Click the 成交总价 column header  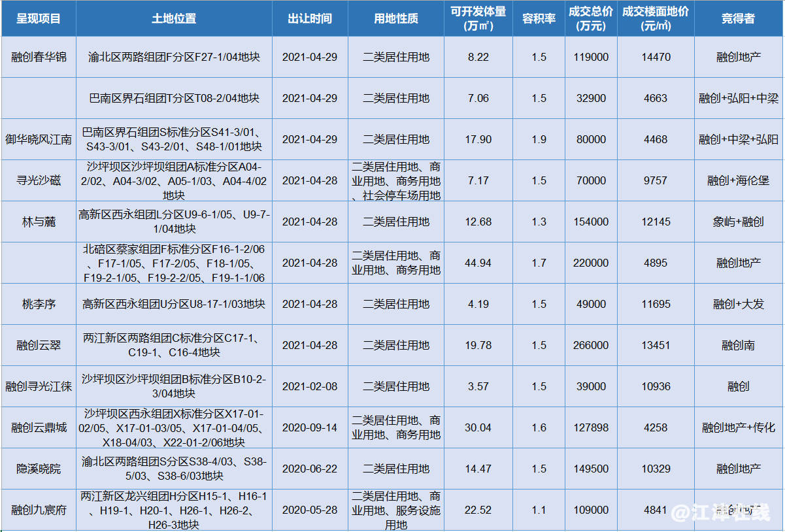pyautogui.click(x=591, y=18)
